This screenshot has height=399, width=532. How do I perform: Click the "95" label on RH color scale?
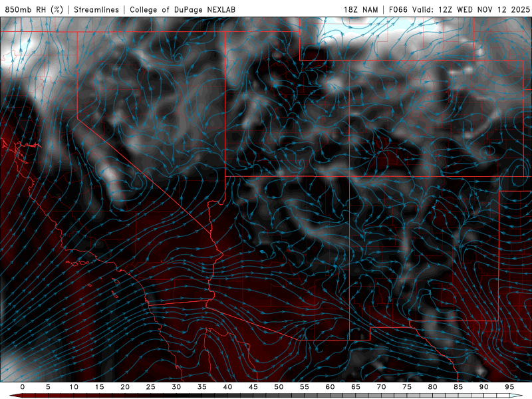click(x=509, y=387)
